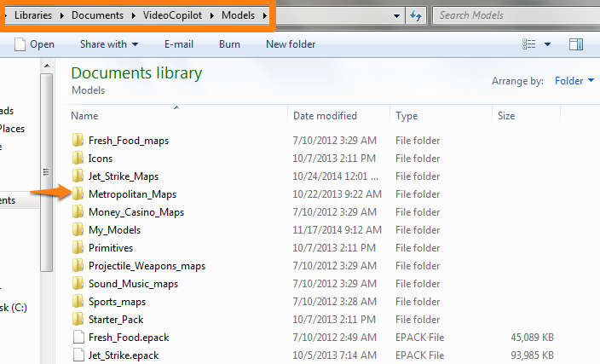Expand the address bar history dropdown

click(397, 15)
